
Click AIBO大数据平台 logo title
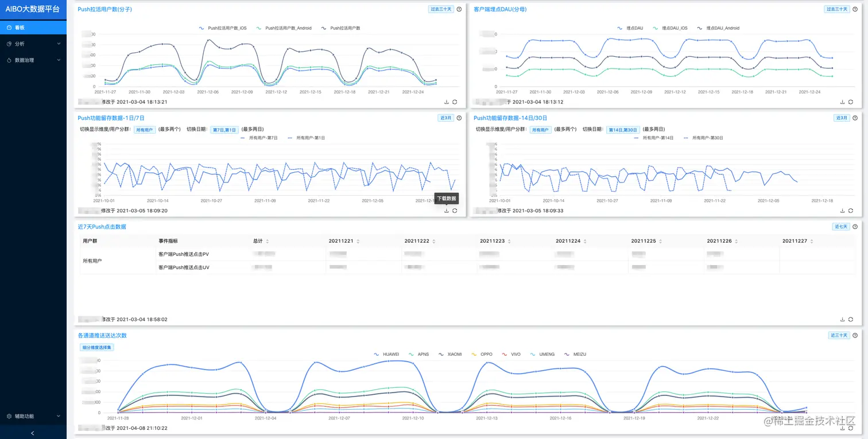33,9
